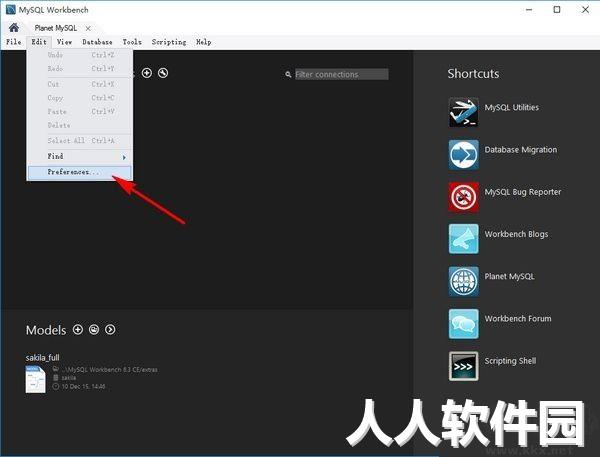
Task: Click the Filter connections search field
Action: (341, 74)
